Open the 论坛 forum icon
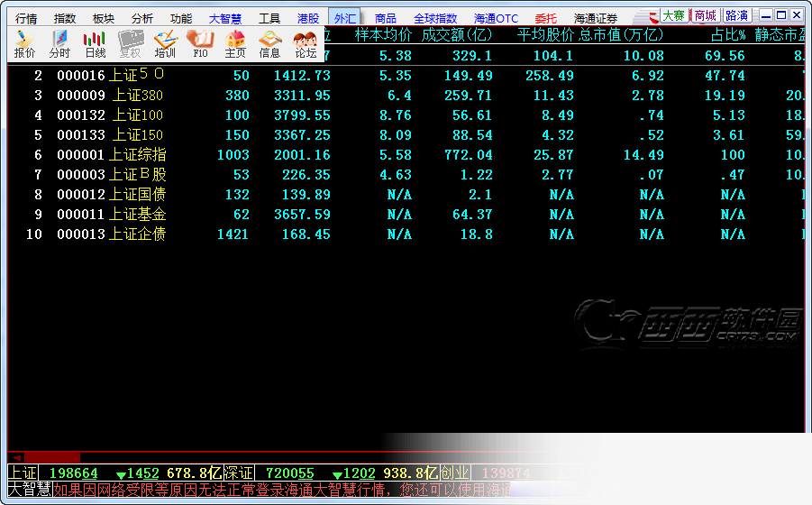Viewport: 812px width, 505px height. 306,44
